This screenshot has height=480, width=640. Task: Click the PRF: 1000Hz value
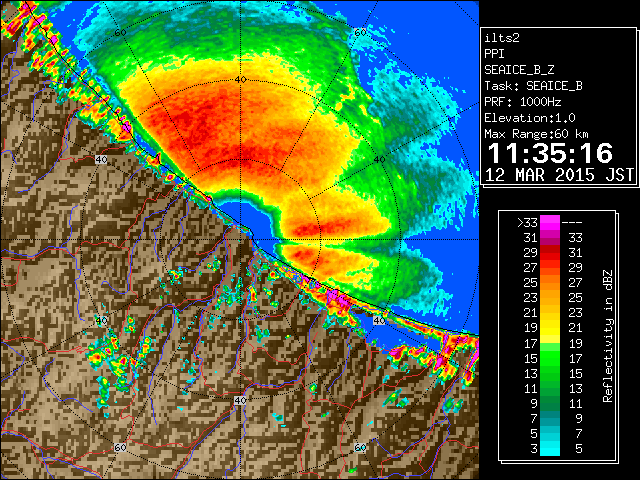point(523,102)
